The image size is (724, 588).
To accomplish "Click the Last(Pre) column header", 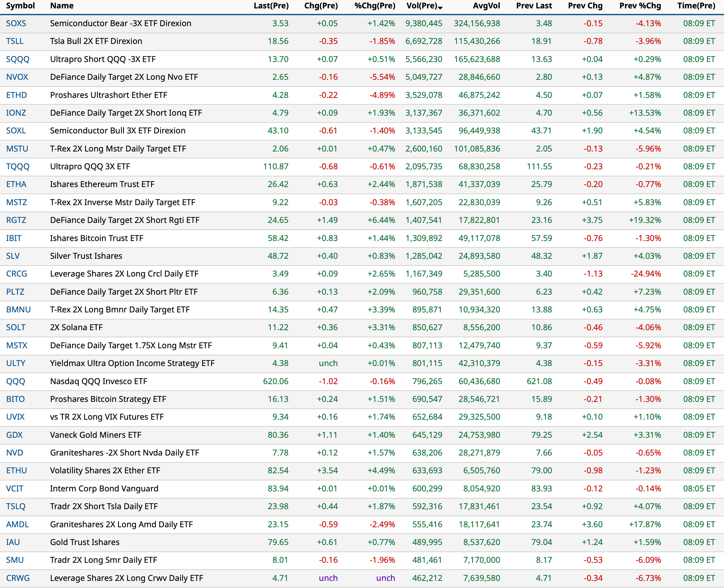I will [271, 6].
